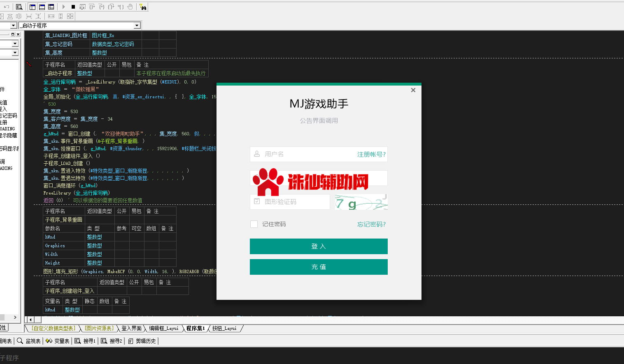The width and height of the screenshot is (624, 364).
Task: Switch to the 登入界面 tab
Action: coord(131,328)
